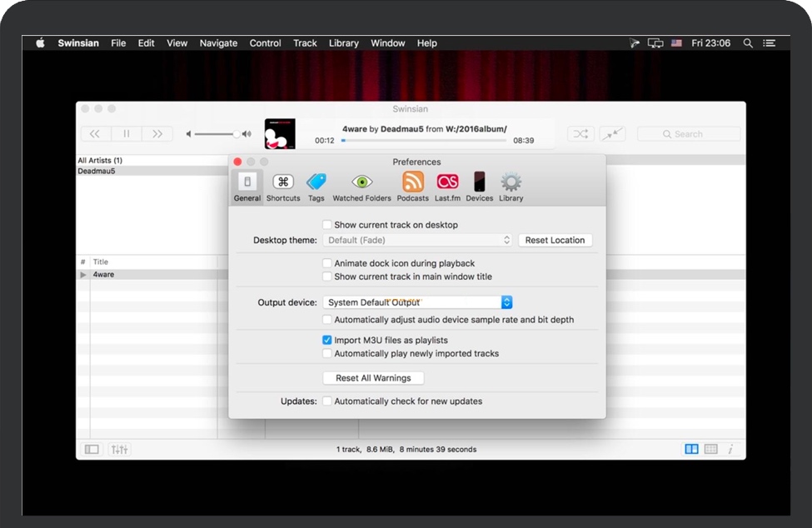Enable Show current track on desktop
Screen dimensions: 812x528
(327, 225)
